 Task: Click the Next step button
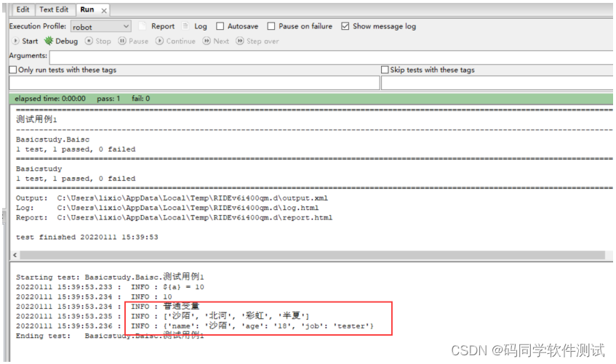point(216,41)
